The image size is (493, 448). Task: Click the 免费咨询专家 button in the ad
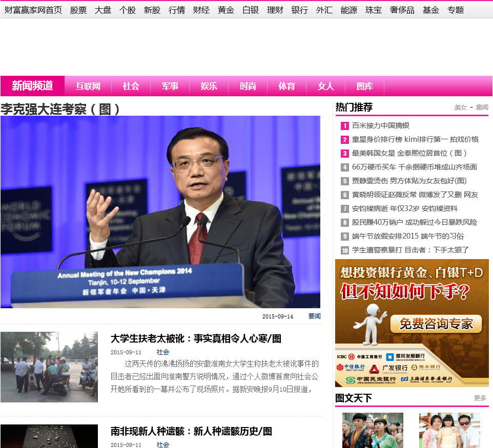point(436,324)
